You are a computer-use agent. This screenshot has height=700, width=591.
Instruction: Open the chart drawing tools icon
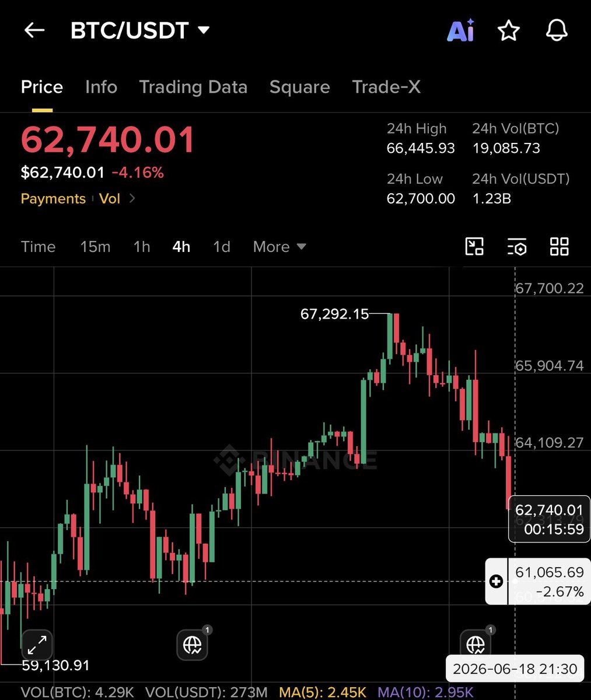click(x=474, y=247)
